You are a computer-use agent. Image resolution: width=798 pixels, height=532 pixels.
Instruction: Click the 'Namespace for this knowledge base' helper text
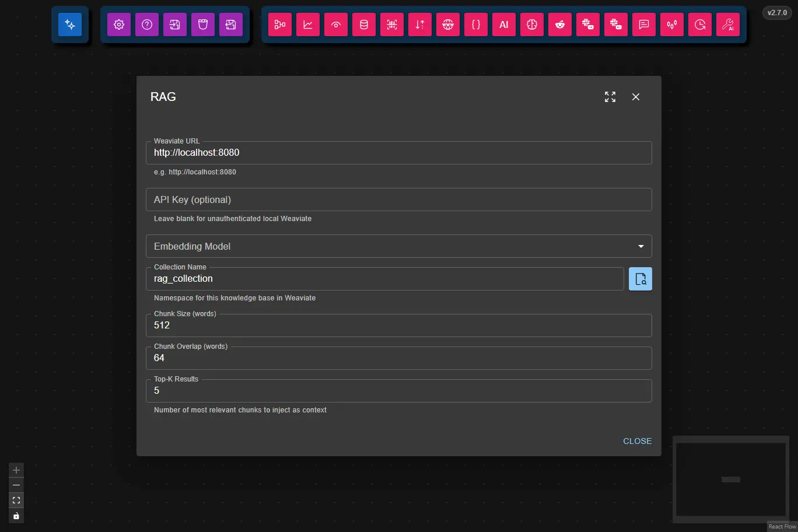(x=235, y=298)
